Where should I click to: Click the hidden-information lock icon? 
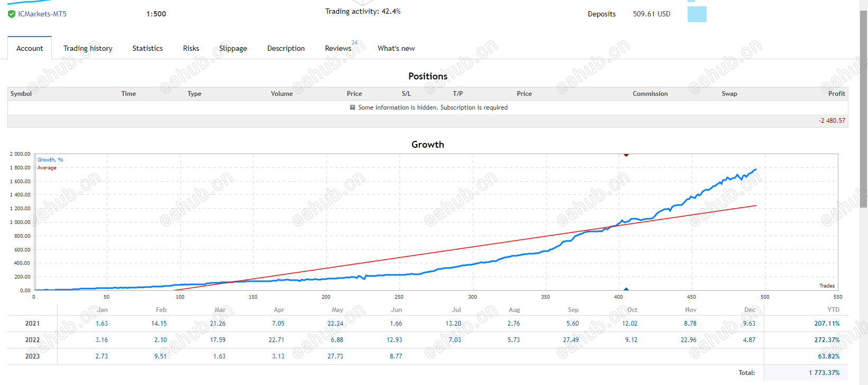click(x=353, y=108)
